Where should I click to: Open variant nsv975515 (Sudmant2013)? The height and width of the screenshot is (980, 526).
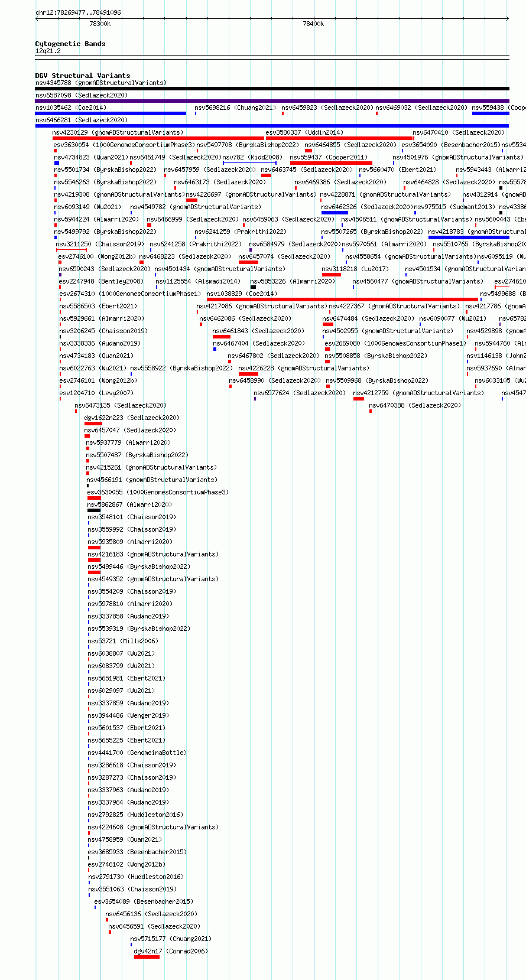click(x=454, y=207)
